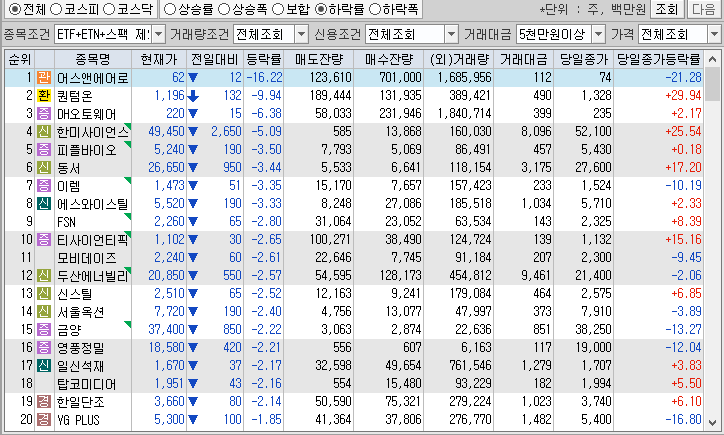
Task: Select the 보합 radio option
Action: pyautogui.click(x=278, y=9)
